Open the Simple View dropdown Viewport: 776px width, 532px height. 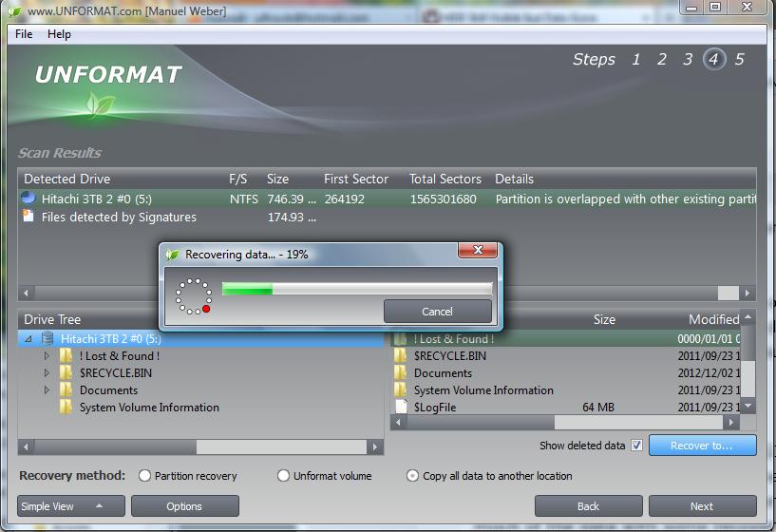(x=71, y=505)
